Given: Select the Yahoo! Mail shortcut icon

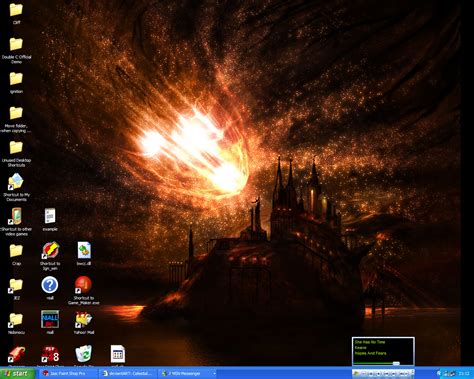Looking at the screenshot, I should coord(84,319).
